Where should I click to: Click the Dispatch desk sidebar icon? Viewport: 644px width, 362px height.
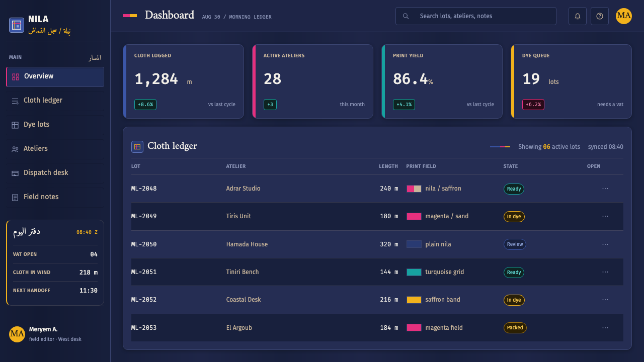(x=15, y=173)
